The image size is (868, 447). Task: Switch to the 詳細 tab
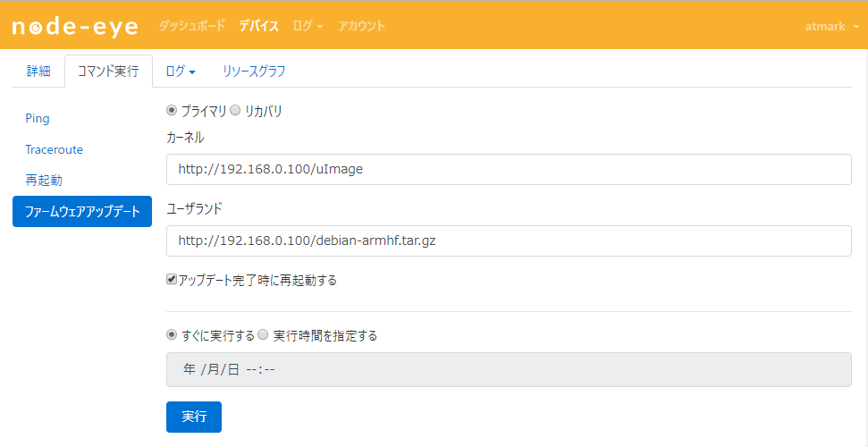click(38, 71)
